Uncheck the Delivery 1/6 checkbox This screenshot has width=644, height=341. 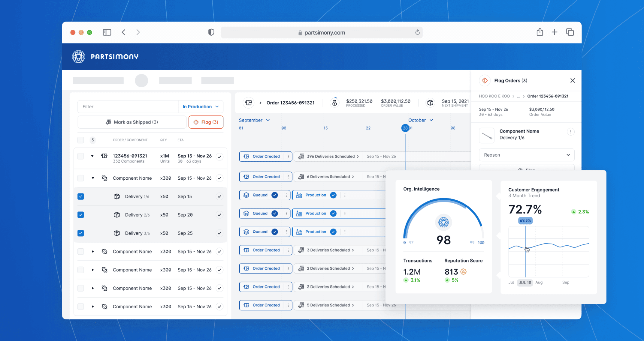pos(81,196)
